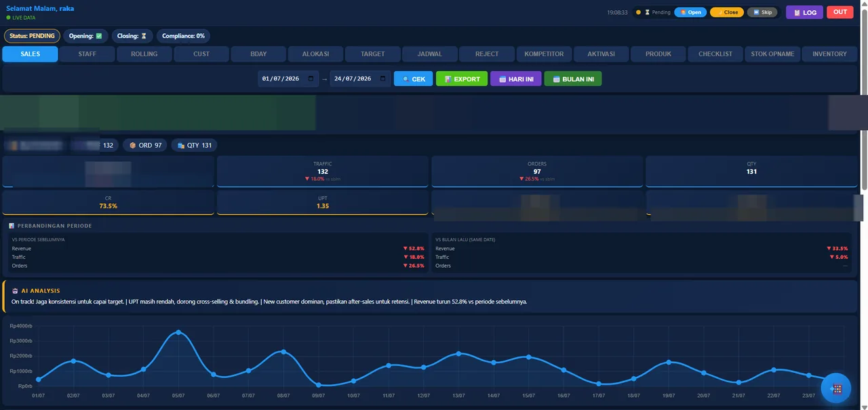The image size is (868, 410).
Task: Open the INVENTORY tab
Action: click(x=830, y=54)
